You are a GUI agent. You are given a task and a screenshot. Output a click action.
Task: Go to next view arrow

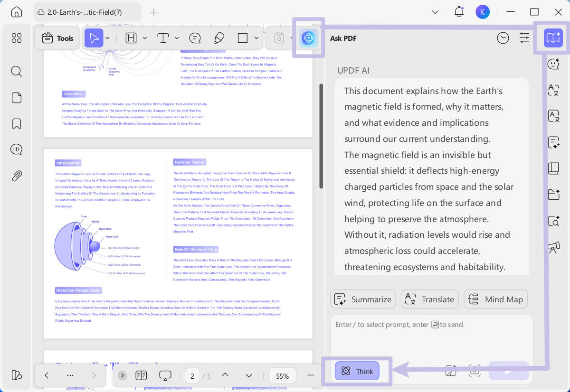point(94,375)
